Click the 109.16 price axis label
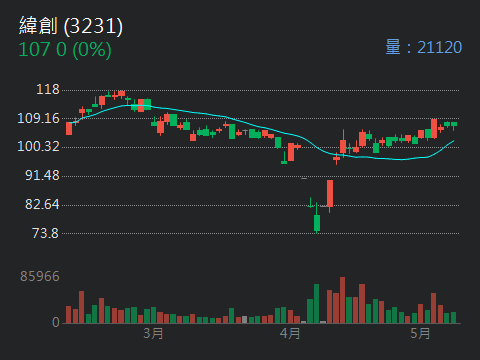 click(38, 118)
